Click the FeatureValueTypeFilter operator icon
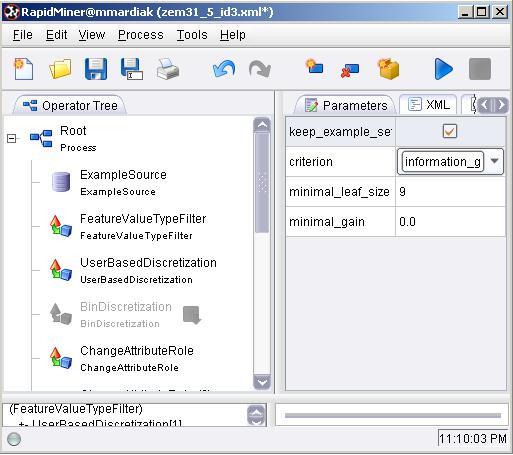This screenshot has height=455, width=513. tap(61, 226)
